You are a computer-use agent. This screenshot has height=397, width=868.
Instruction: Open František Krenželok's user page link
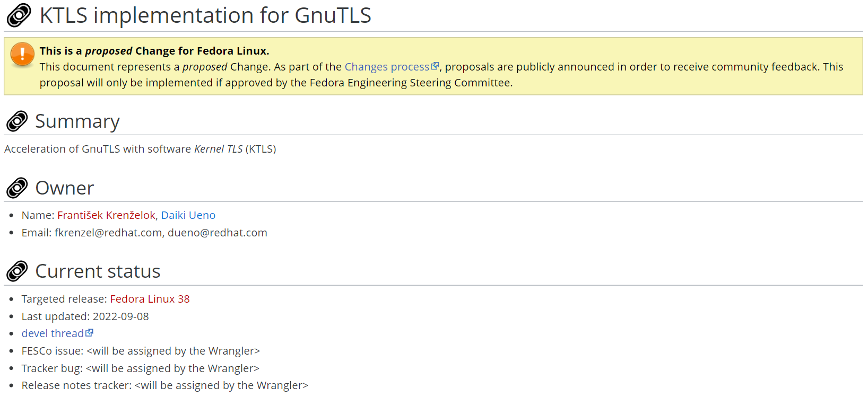coord(106,215)
